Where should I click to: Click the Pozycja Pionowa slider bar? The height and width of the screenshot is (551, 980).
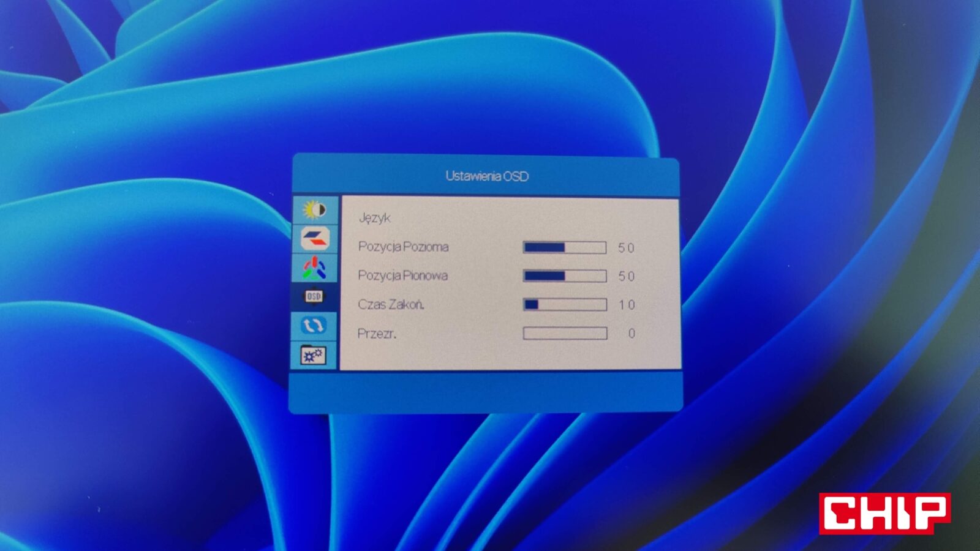564,276
